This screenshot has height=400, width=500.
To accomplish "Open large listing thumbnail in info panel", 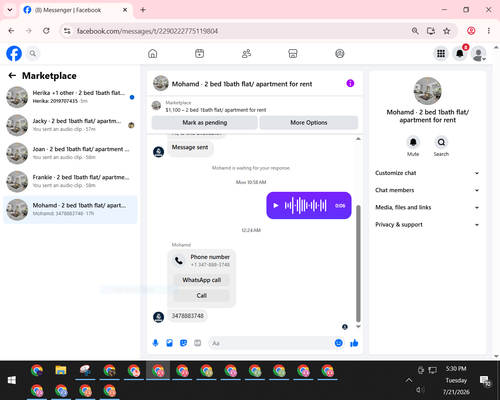I will point(428,91).
